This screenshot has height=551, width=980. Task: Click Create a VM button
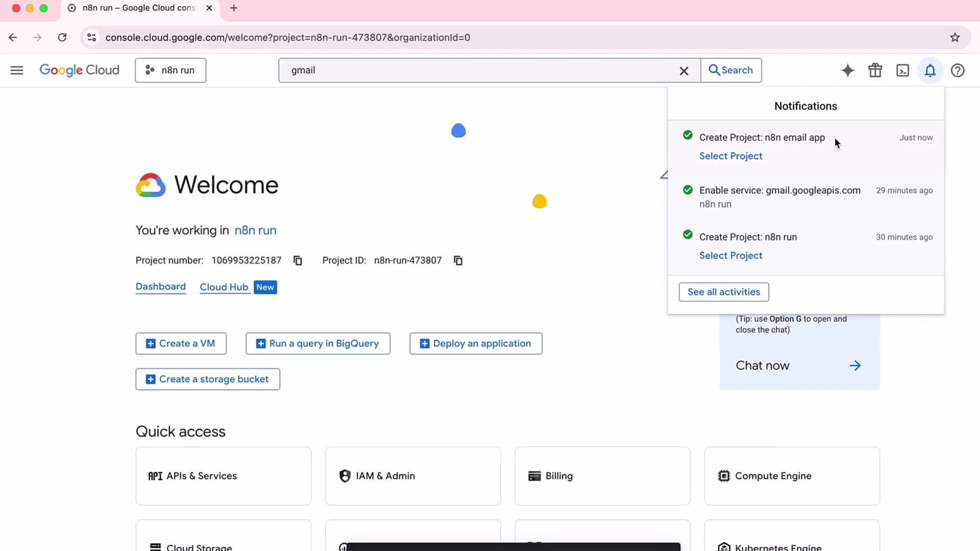coord(181,343)
